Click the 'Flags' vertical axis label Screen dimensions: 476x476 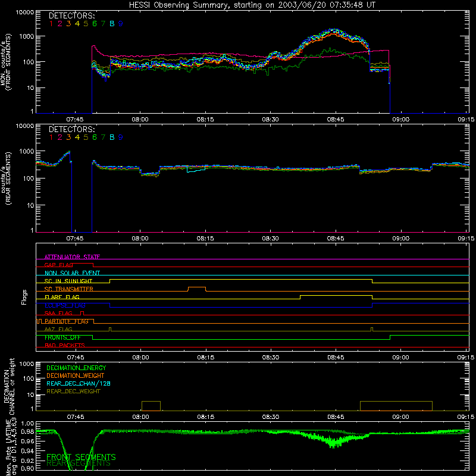point(24,297)
